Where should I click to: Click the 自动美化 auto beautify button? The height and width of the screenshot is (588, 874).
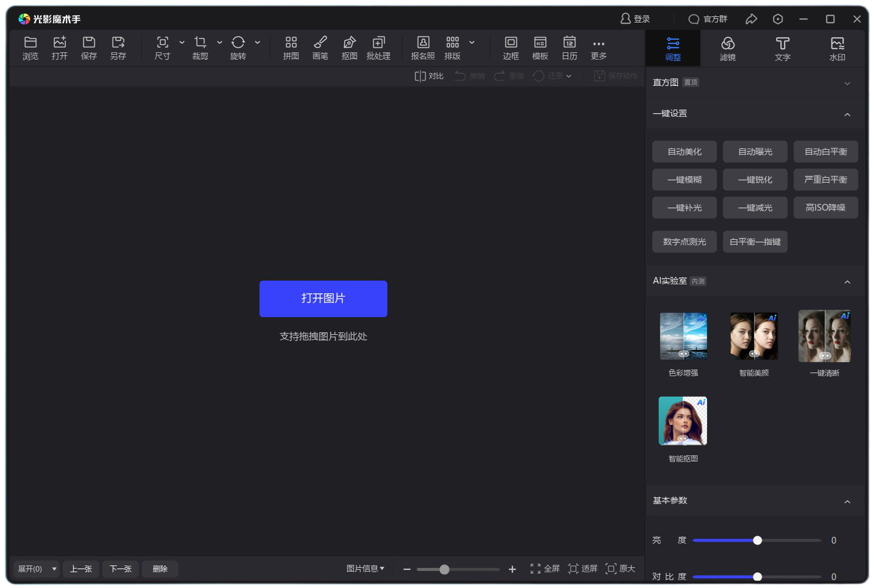click(x=685, y=152)
